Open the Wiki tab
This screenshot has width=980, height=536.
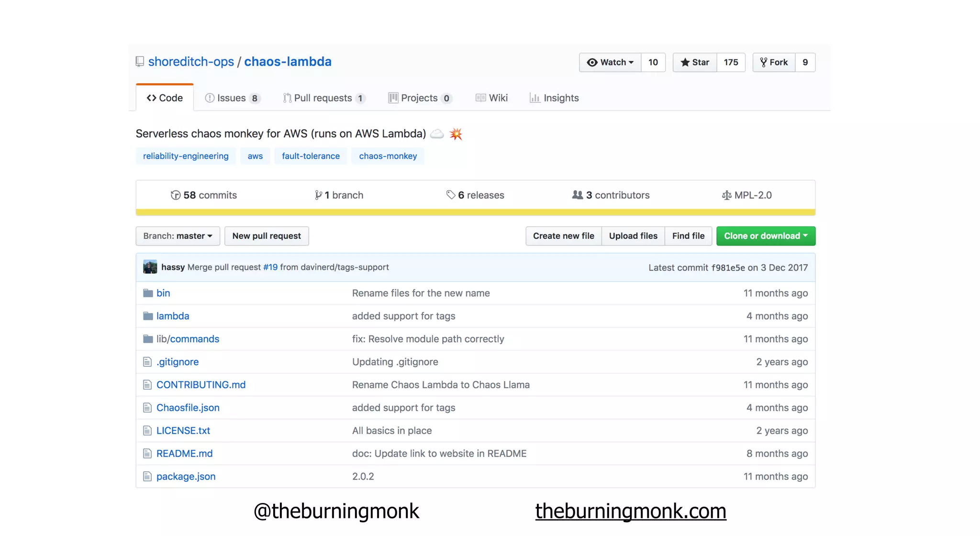(491, 98)
